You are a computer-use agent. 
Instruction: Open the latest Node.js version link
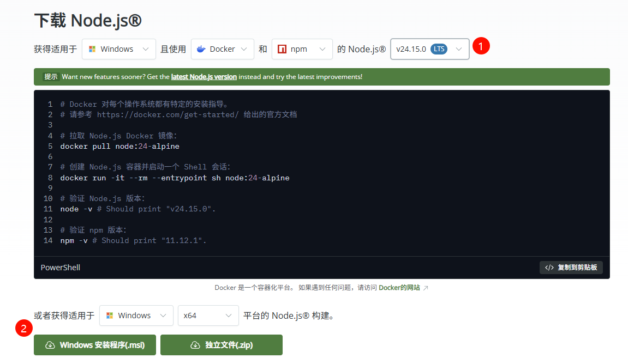coord(204,77)
